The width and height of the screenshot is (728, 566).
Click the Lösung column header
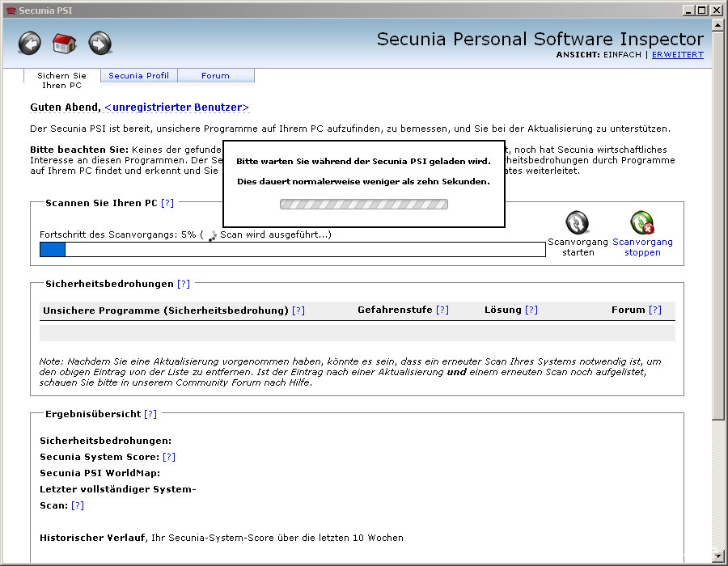click(x=503, y=310)
